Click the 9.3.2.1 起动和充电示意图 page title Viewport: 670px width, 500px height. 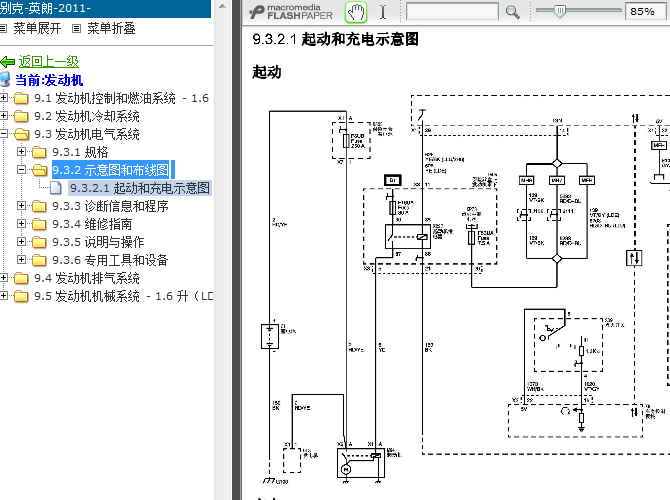pos(335,39)
